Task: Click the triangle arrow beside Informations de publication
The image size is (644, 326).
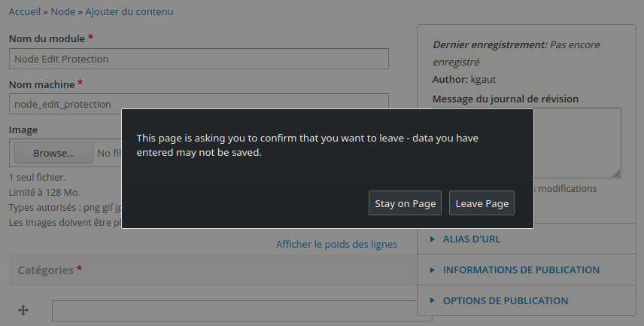Action: [433, 270]
